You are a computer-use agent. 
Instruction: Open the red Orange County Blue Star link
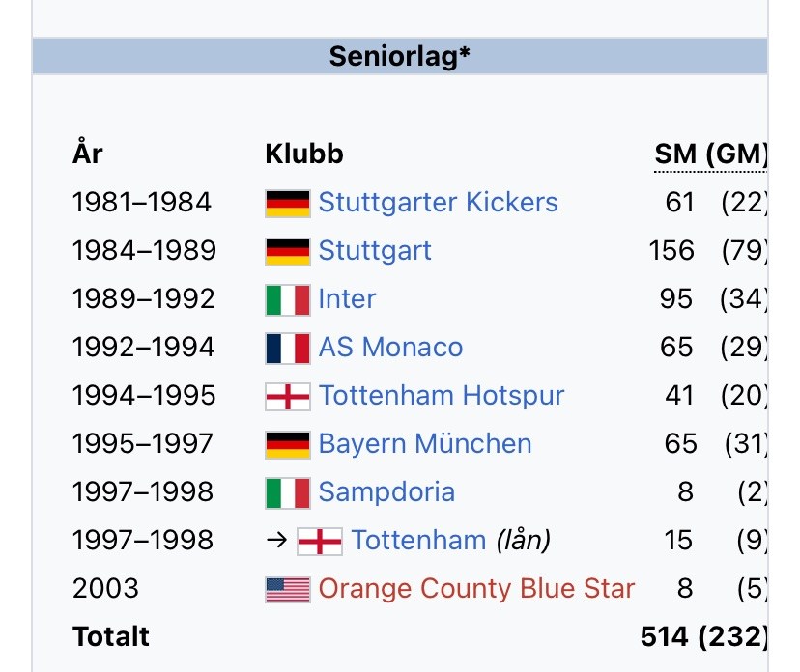tap(476, 589)
